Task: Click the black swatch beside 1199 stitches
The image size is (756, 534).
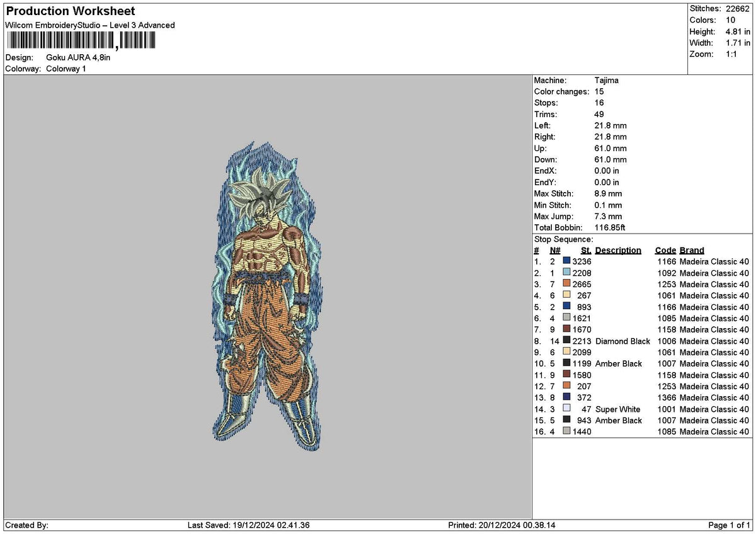Action: (x=566, y=363)
